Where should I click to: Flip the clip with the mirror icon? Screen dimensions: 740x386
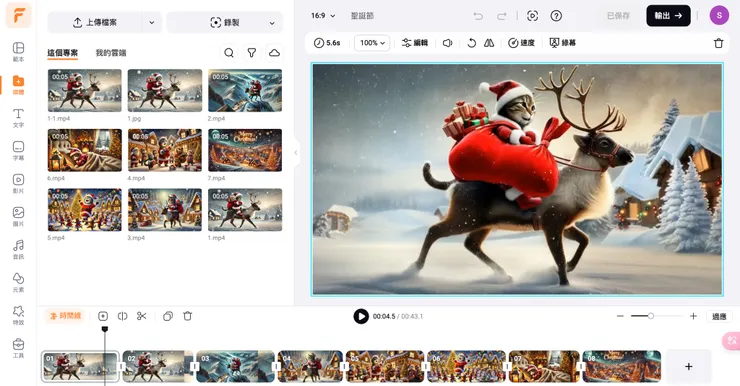click(x=489, y=43)
